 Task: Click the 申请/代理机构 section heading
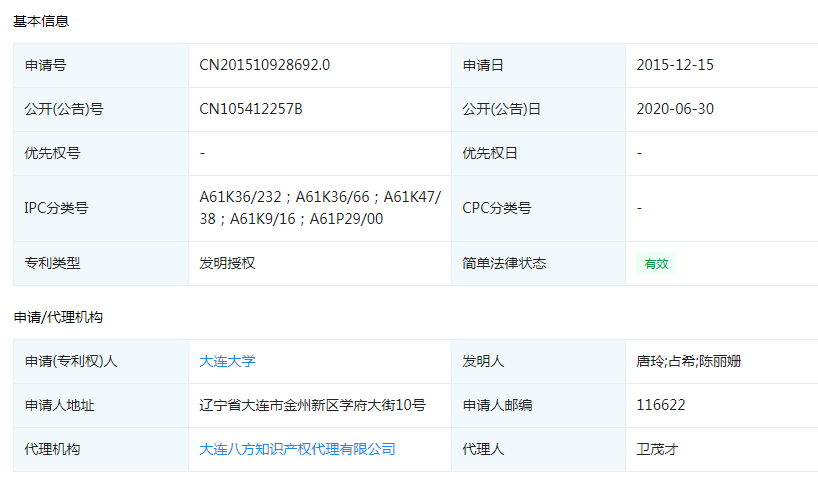click(x=57, y=317)
